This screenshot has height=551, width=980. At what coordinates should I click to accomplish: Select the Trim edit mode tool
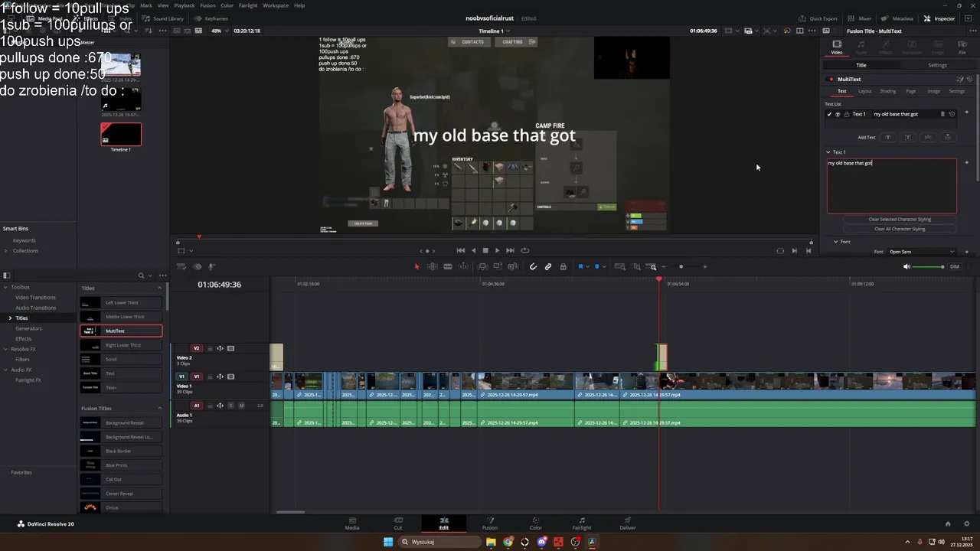pos(433,266)
